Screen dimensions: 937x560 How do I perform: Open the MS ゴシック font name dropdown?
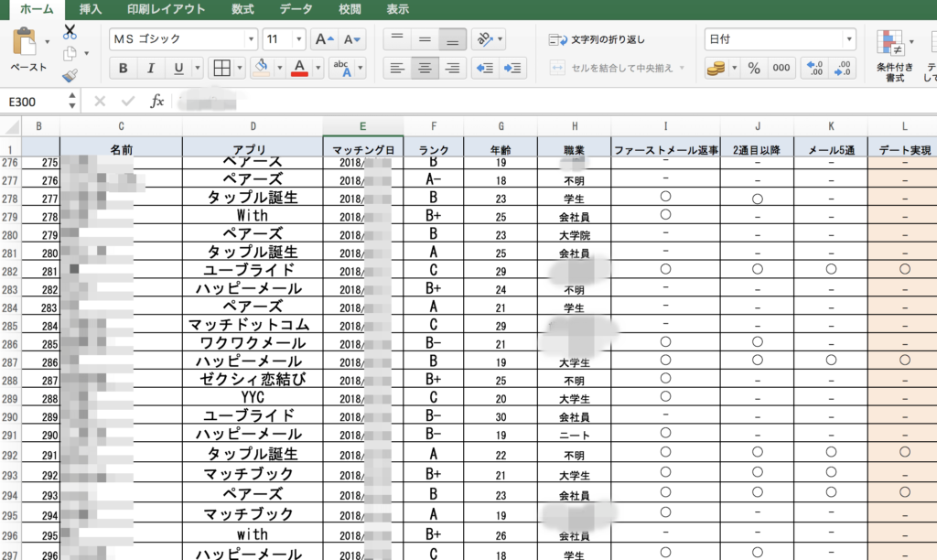[251, 39]
